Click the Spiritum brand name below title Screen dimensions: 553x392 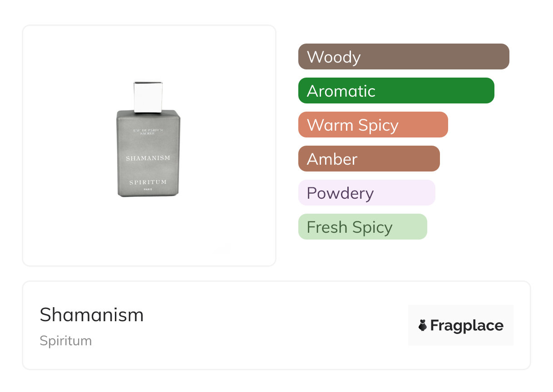[66, 341]
